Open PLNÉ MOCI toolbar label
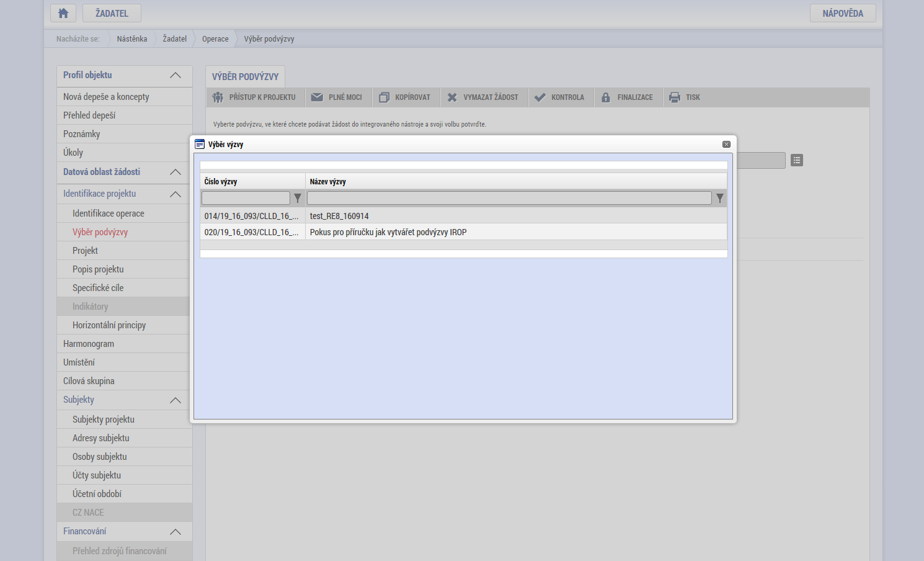 345,97
